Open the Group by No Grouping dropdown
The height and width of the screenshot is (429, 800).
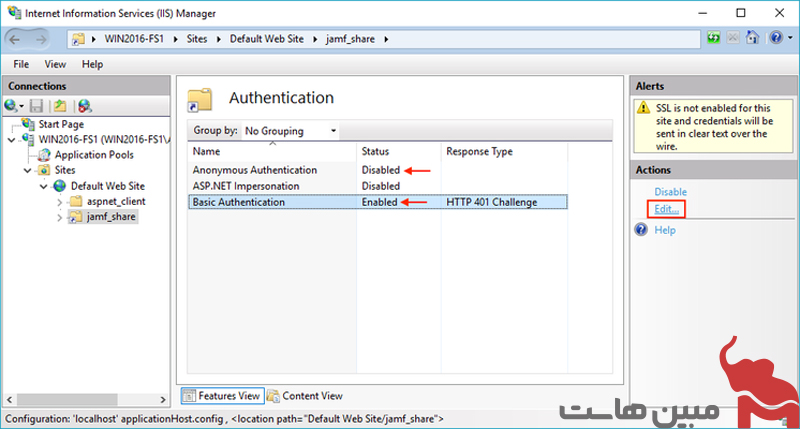pos(291,131)
